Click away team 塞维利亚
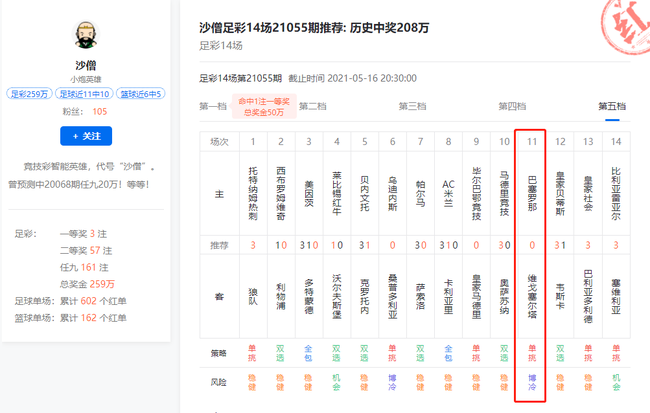 pos(616,296)
